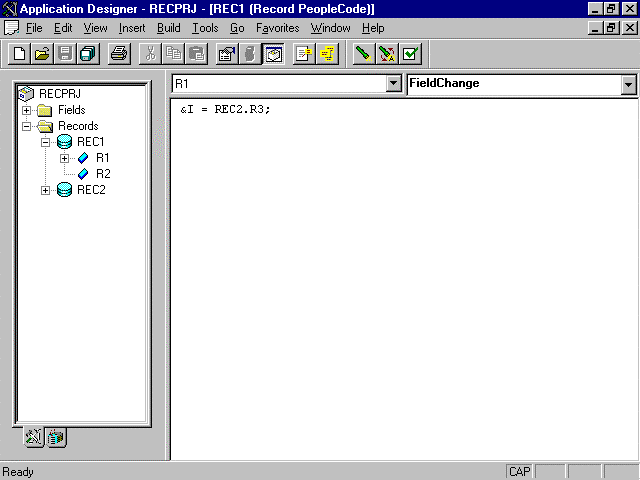This screenshot has height=480, width=640.
Task: Click the REC1 record database icon
Action: (x=64, y=142)
